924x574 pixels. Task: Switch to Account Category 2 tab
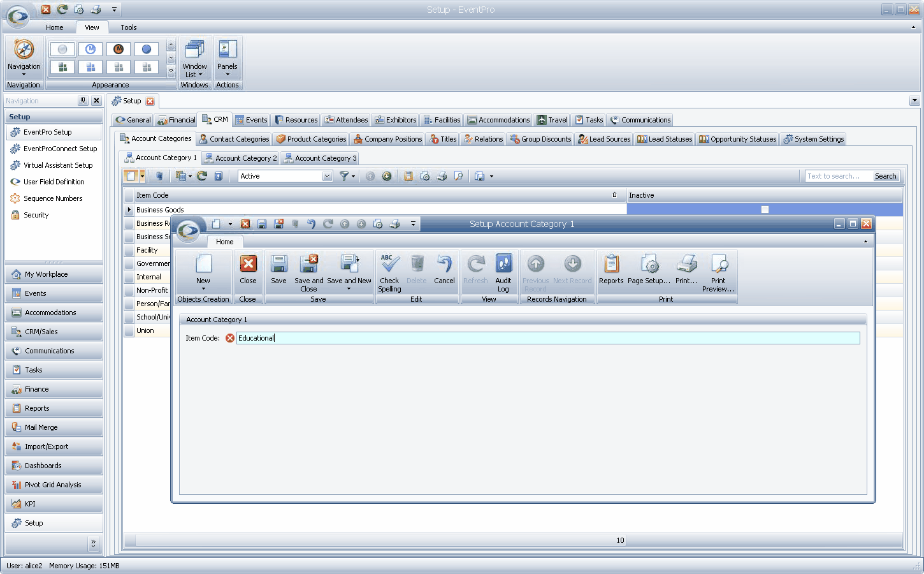[240, 158]
